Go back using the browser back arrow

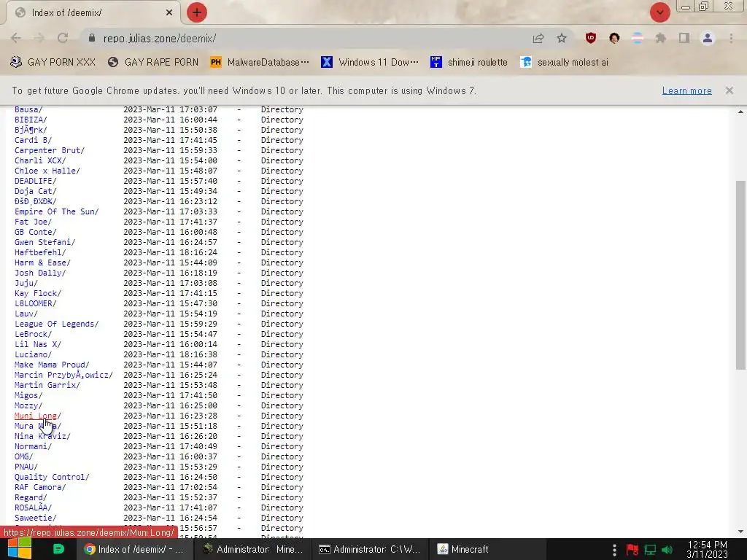click(x=16, y=38)
